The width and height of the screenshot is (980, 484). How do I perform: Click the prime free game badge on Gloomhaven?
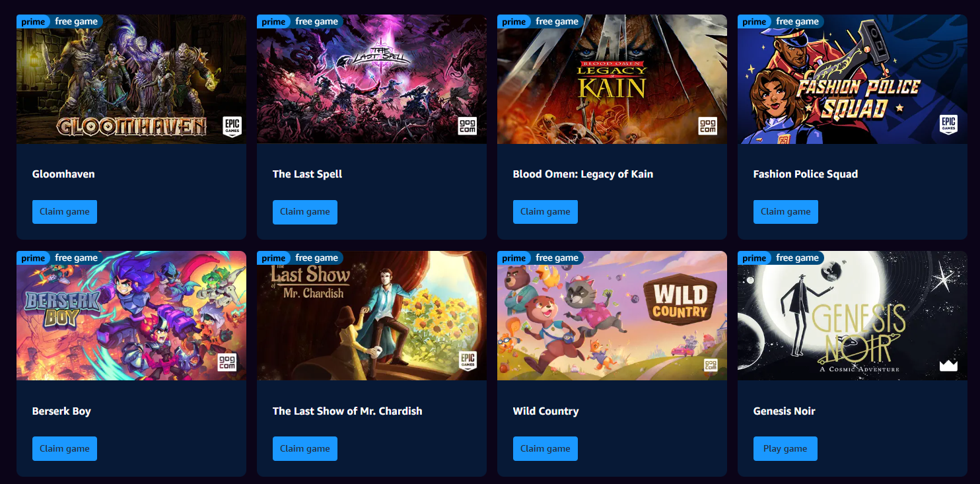coord(59,22)
